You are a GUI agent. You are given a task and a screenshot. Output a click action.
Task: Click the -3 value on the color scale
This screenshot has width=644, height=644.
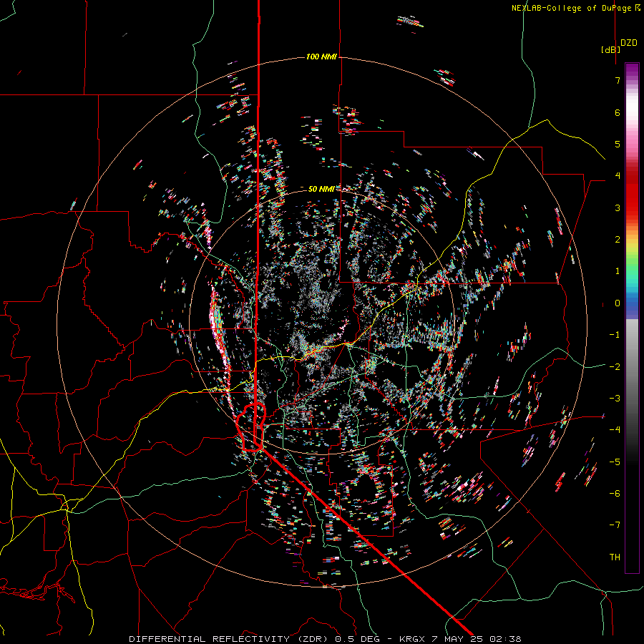point(615,398)
